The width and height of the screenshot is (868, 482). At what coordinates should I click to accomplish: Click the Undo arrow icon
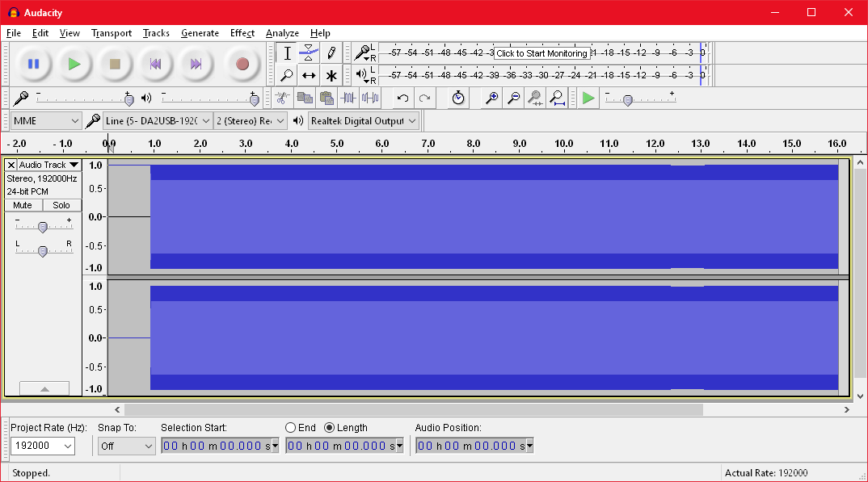click(x=403, y=98)
